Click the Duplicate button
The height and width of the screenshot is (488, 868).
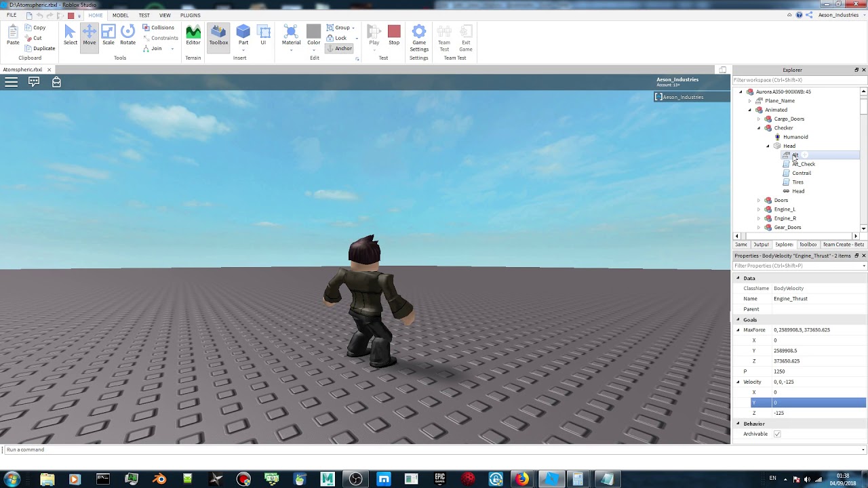39,48
